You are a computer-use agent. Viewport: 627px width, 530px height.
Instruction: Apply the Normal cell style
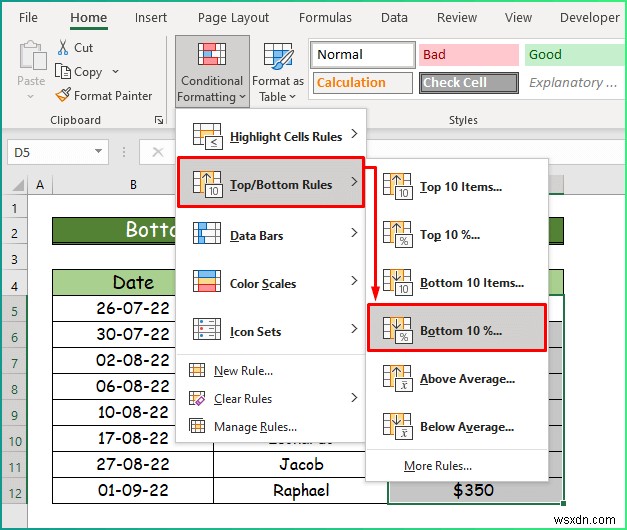[363, 54]
